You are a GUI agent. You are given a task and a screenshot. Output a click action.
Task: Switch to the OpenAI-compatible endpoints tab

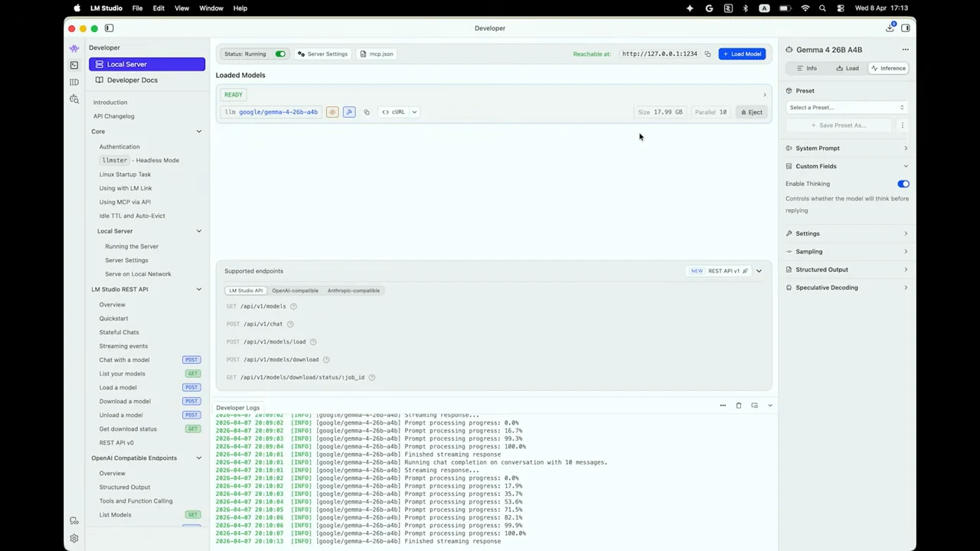click(295, 291)
